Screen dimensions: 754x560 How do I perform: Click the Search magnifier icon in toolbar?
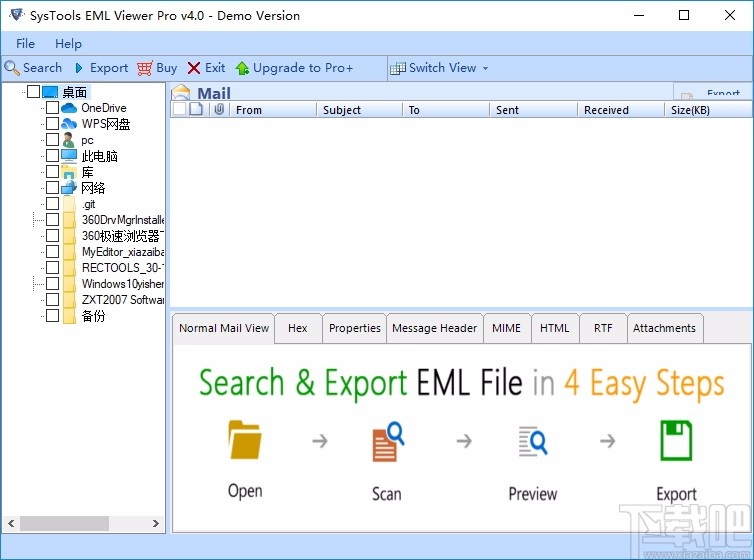pos(12,68)
